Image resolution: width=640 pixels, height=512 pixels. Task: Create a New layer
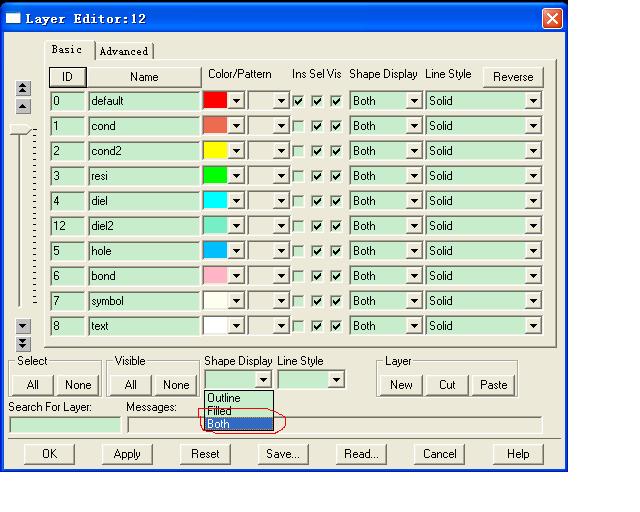[x=401, y=385]
